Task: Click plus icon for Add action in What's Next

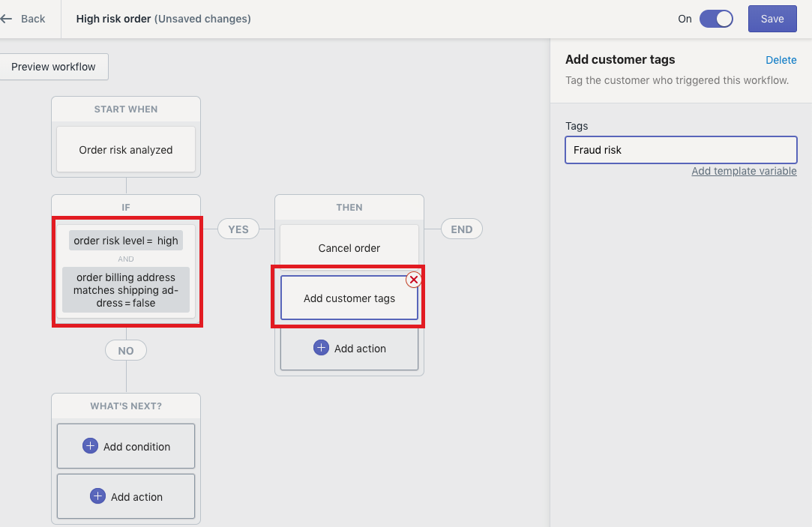Action: [97, 496]
